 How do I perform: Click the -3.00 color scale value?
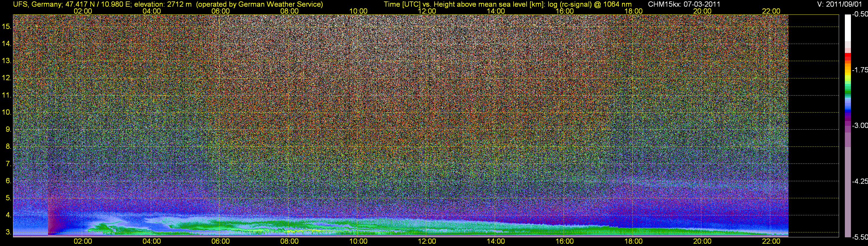860,125
